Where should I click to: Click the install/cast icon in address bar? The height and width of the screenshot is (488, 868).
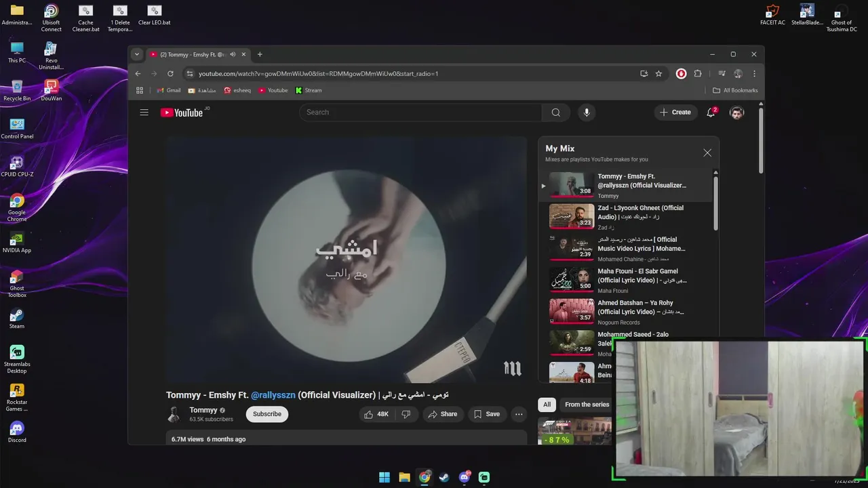(x=644, y=74)
